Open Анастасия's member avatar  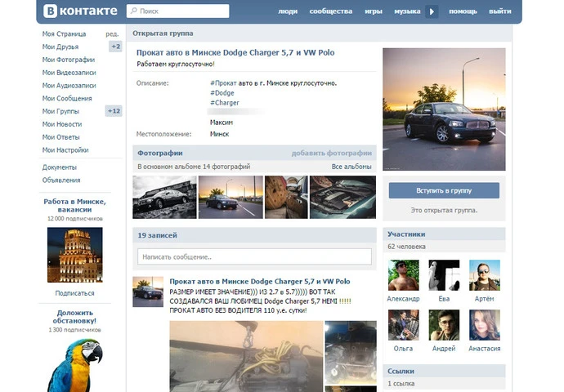pyautogui.click(x=485, y=325)
